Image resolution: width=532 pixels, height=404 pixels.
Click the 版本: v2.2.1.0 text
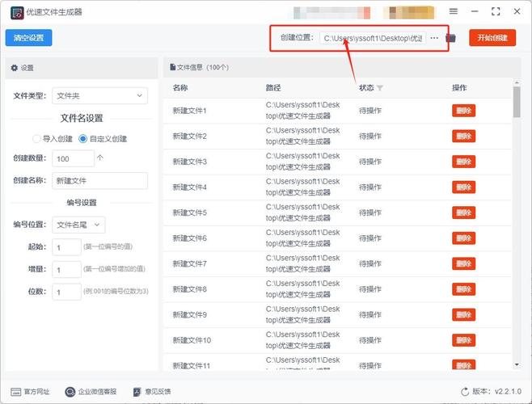496,391
